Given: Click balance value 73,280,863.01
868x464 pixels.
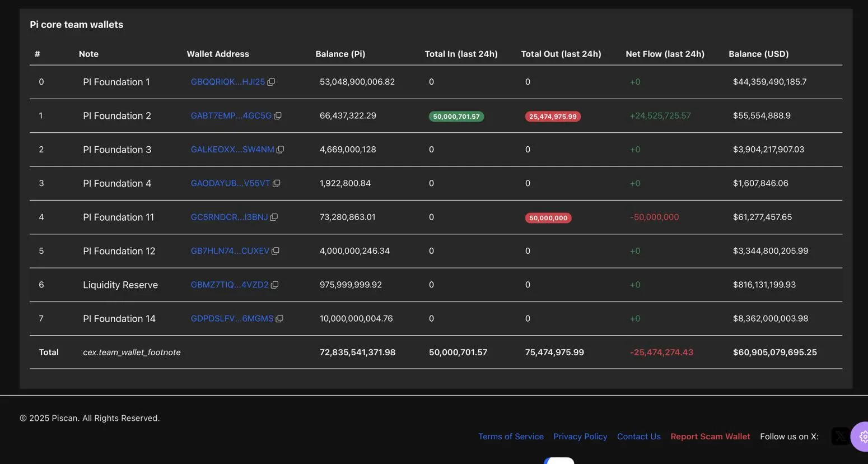Looking at the screenshot, I should coord(347,217).
